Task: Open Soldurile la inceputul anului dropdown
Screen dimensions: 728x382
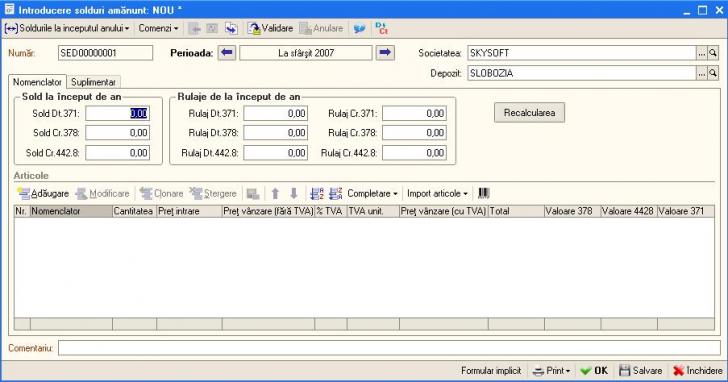Action: tap(67, 28)
